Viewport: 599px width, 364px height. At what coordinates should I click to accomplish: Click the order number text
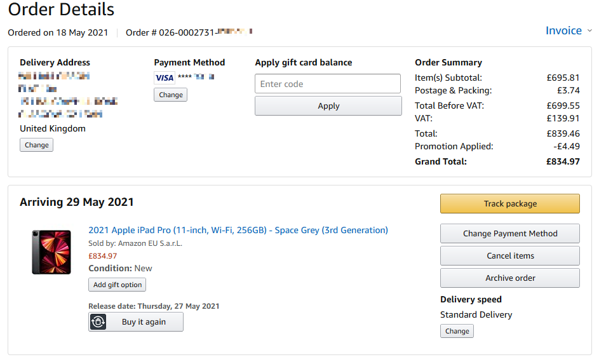[189, 32]
